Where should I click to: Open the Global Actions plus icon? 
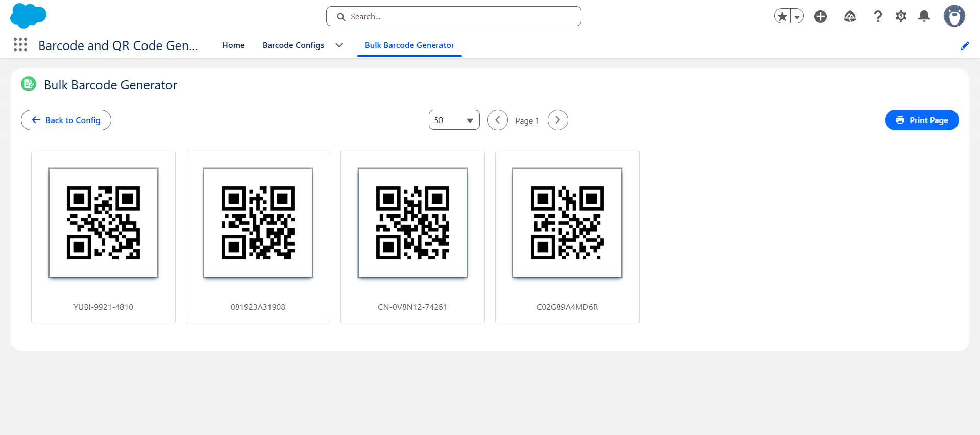820,16
